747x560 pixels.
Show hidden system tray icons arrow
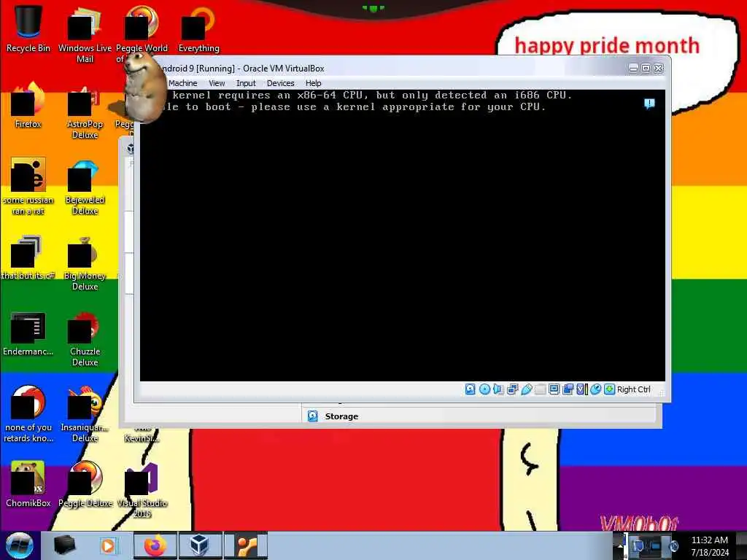click(x=620, y=545)
